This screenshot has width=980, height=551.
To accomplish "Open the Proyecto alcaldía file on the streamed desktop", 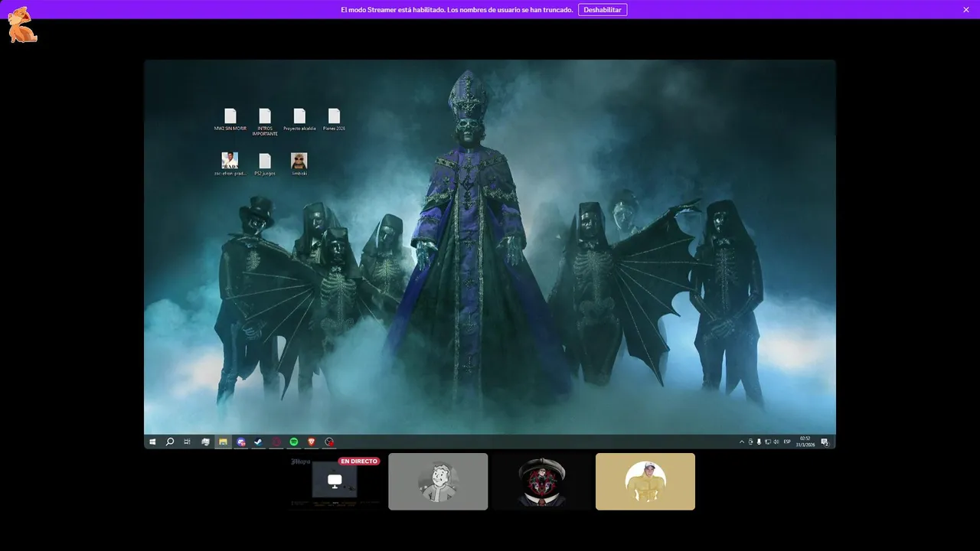I will [x=299, y=120].
